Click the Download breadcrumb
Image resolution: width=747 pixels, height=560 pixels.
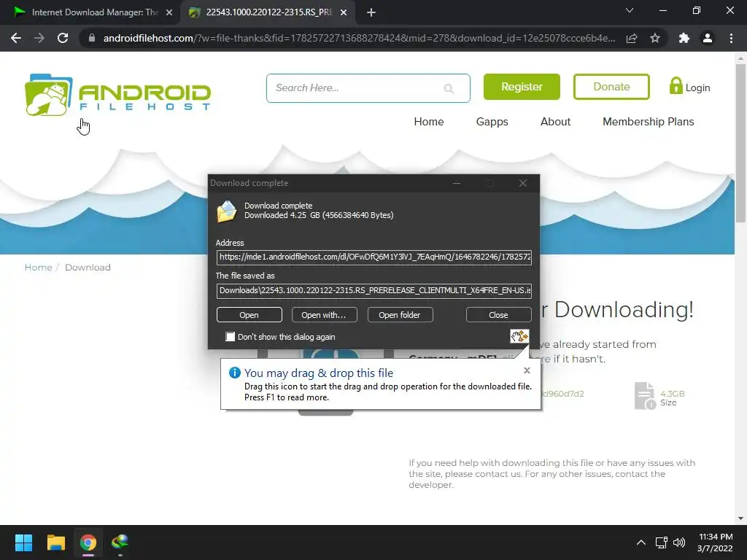(88, 267)
